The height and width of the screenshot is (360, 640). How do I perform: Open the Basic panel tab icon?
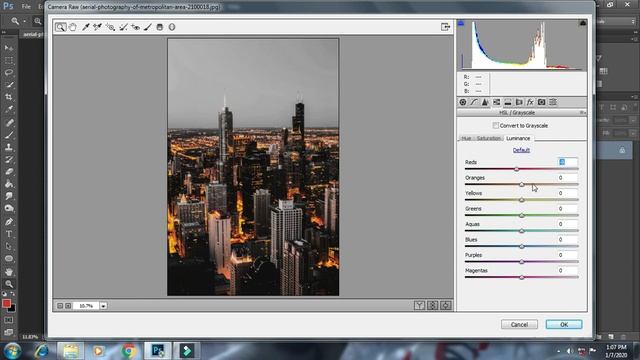tap(462, 102)
